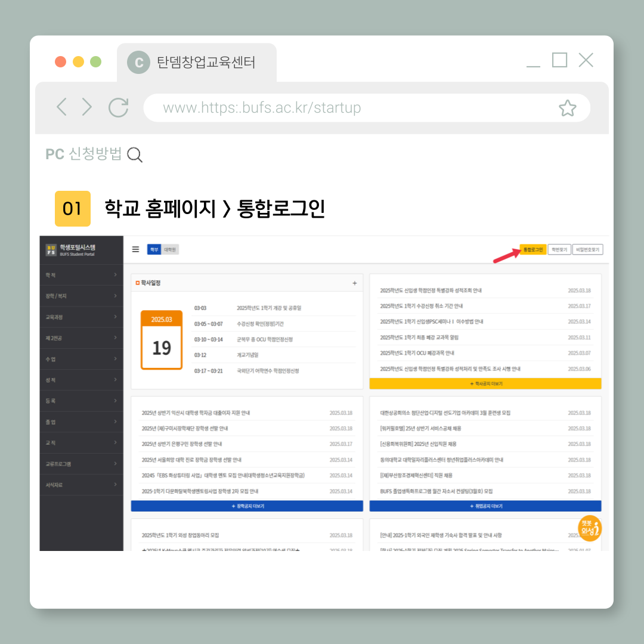Click the bookmark star icon
The image size is (644, 644).
[x=567, y=108]
